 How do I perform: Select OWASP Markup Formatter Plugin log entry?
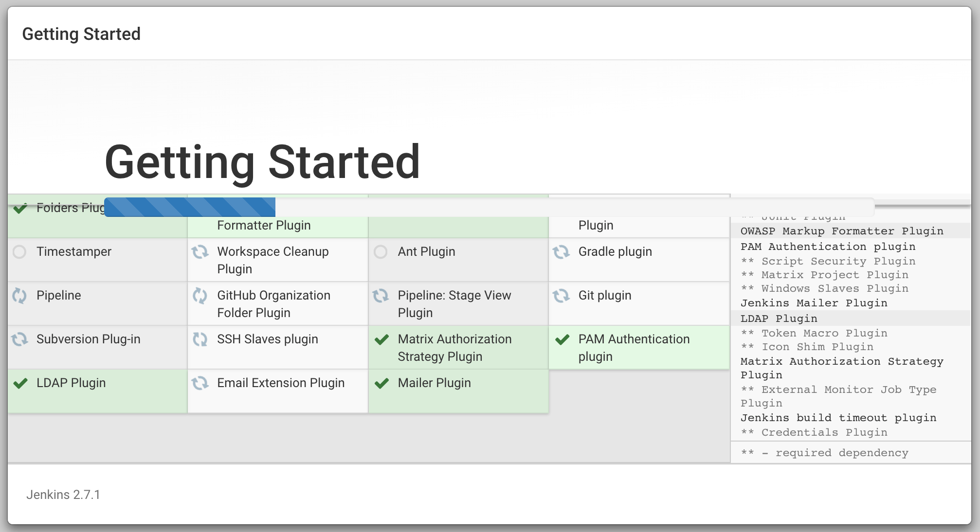841,231
